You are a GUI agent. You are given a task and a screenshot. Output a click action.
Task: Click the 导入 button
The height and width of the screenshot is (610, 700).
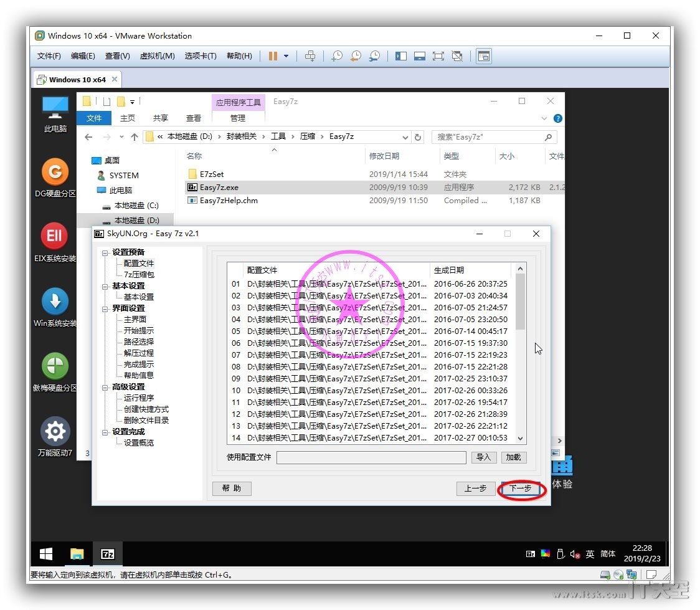(x=484, y=457)
